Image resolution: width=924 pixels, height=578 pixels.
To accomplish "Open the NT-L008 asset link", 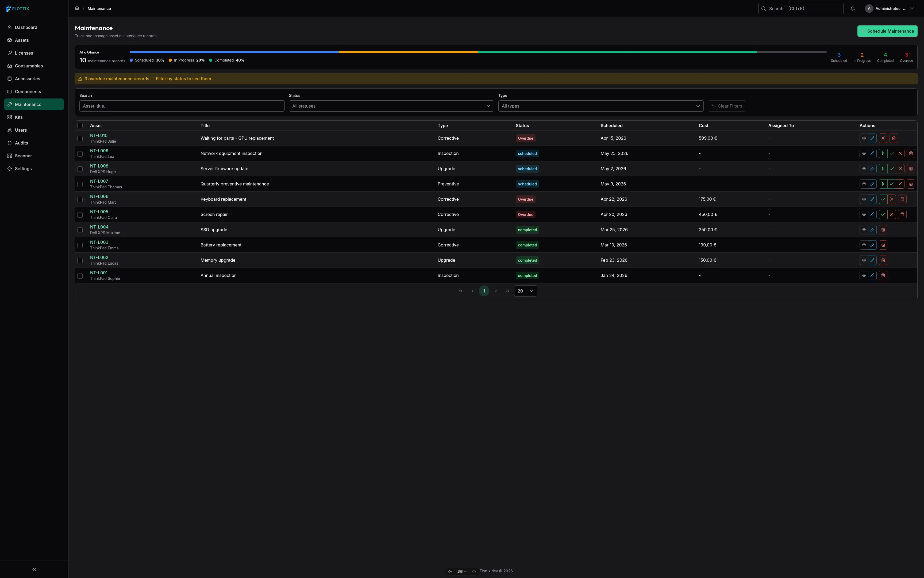I will (99, 166).
